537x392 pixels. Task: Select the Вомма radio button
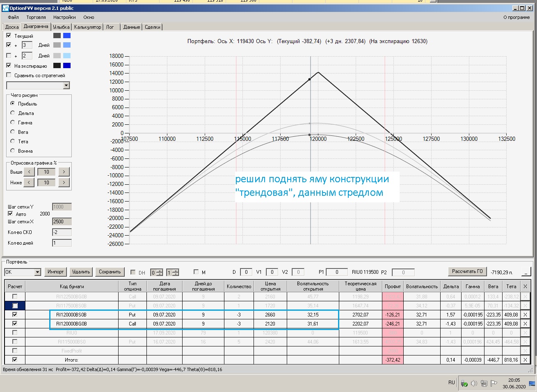click(13, 151)
